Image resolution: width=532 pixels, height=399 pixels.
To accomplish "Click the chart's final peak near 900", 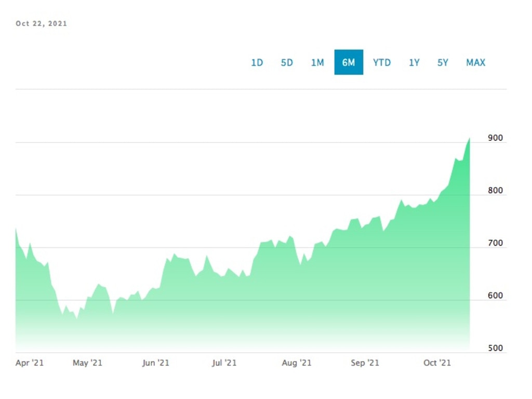I will point(470,138).
